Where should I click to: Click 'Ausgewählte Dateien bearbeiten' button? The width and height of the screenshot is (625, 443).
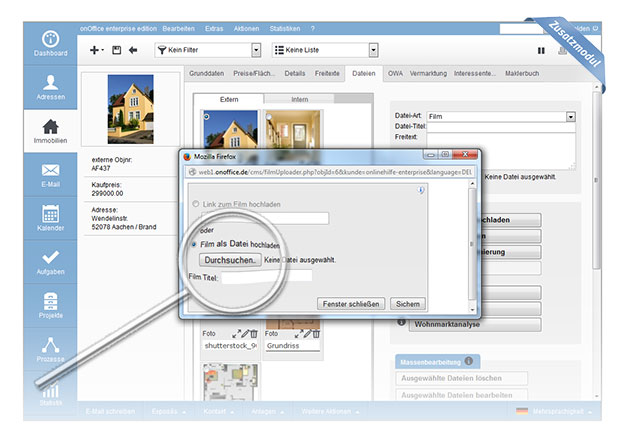[462, 395]
